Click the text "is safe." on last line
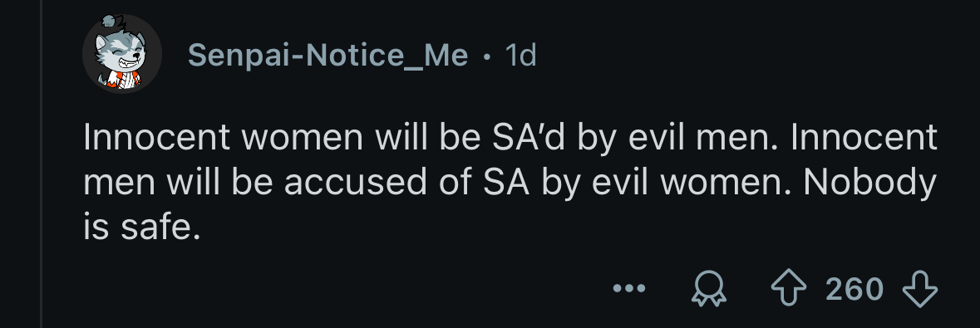980x328 pixels. click(x=142, y=228)
